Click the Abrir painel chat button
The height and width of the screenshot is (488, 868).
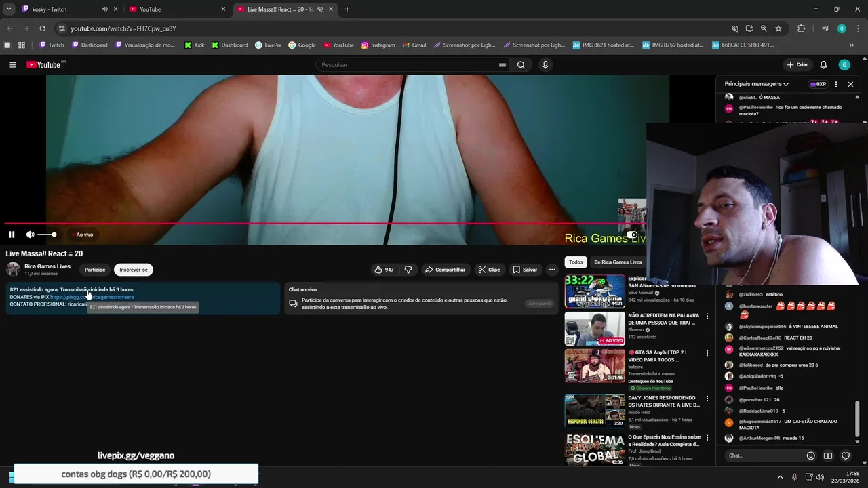click(540, 304)
